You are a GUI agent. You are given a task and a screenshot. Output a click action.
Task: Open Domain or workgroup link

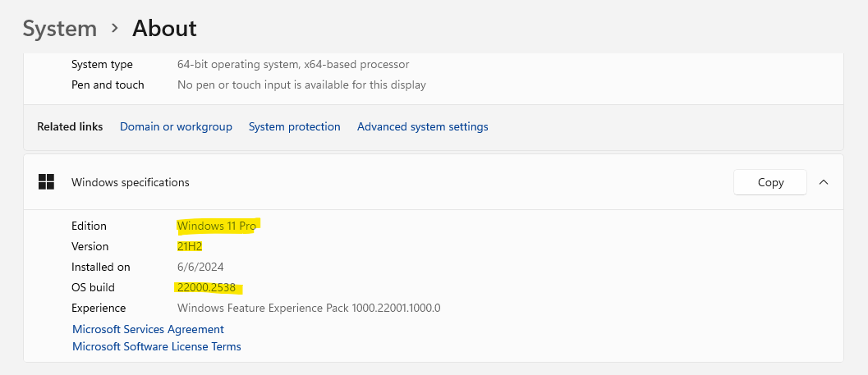point(176,126)
